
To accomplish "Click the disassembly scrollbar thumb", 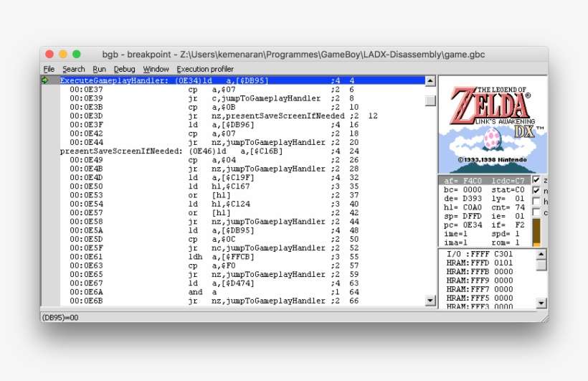I will tap(430, 100).
